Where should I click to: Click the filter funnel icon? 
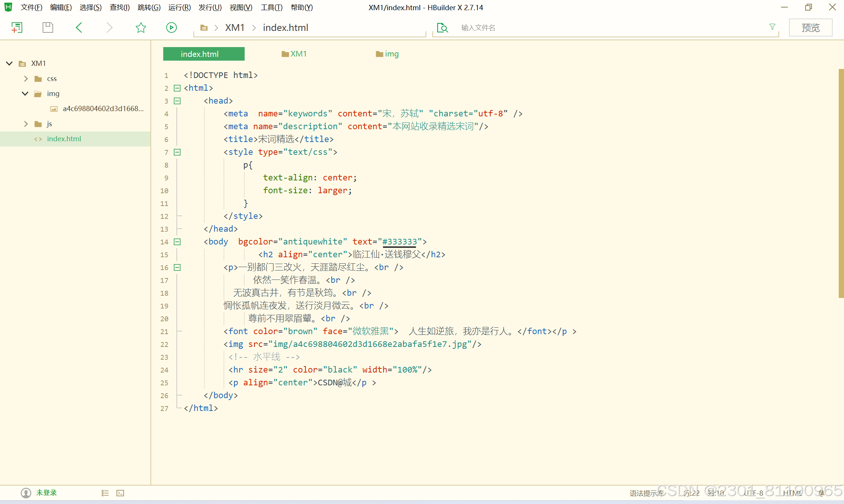772,27
